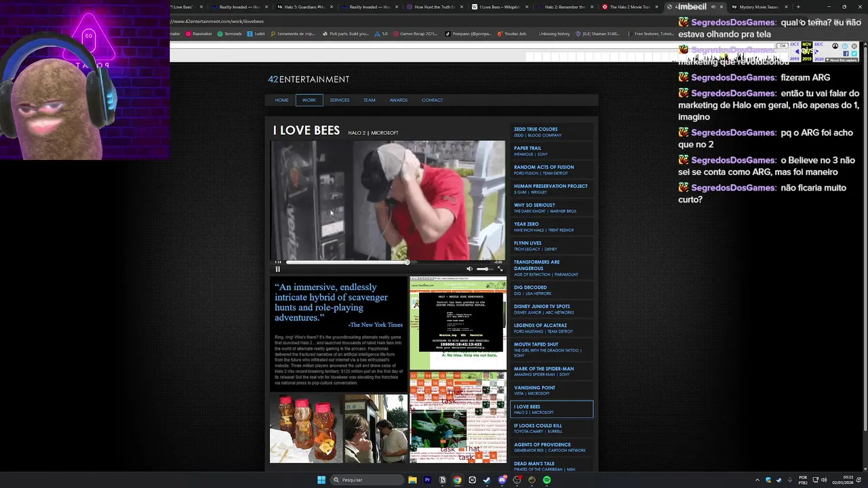The image size is (868, 488).
Task: Open the red calendar bee collage thumbnail
Action: (458, 417)
